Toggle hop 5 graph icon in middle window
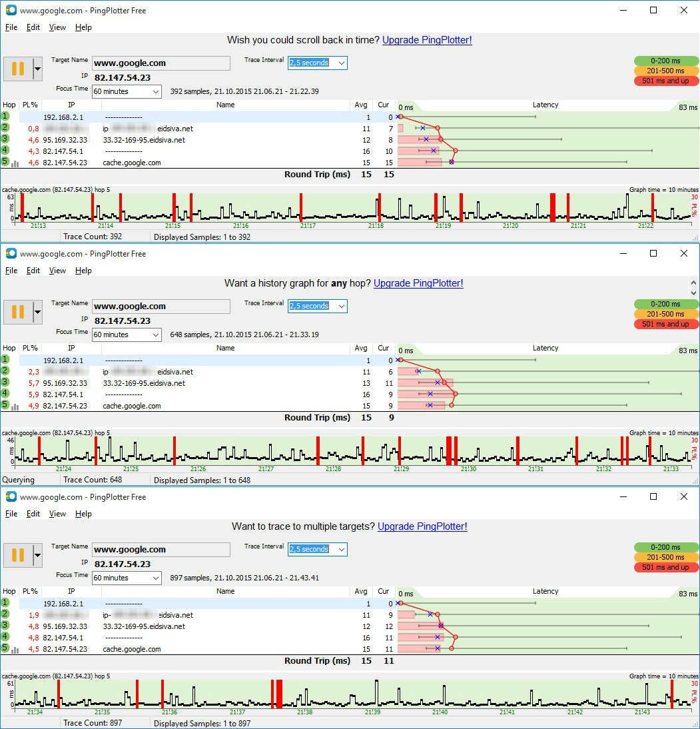The width and height of the screenshot is (700, 729). pyautogui.click(x=15, y=406)
